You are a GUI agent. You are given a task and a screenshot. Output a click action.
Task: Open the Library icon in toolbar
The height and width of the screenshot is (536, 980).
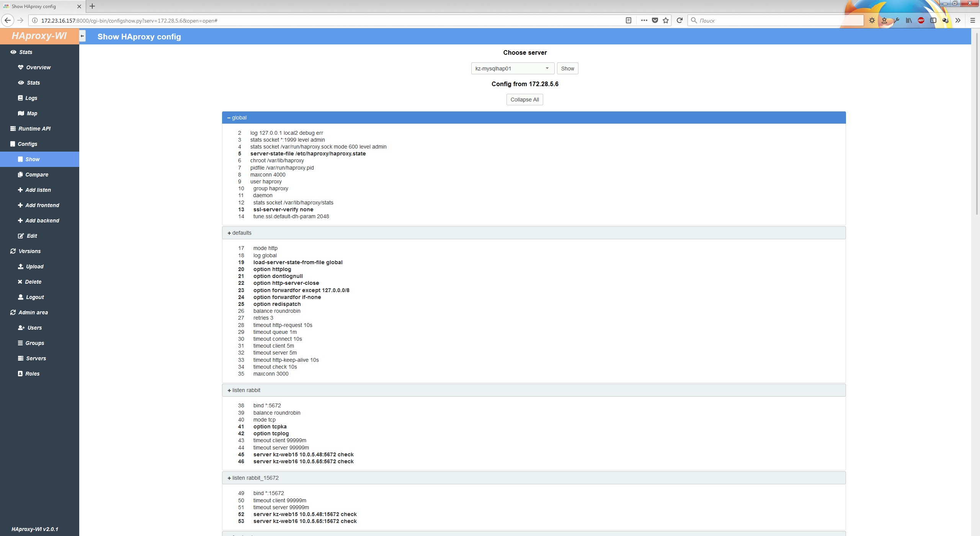tap(908, 20)
